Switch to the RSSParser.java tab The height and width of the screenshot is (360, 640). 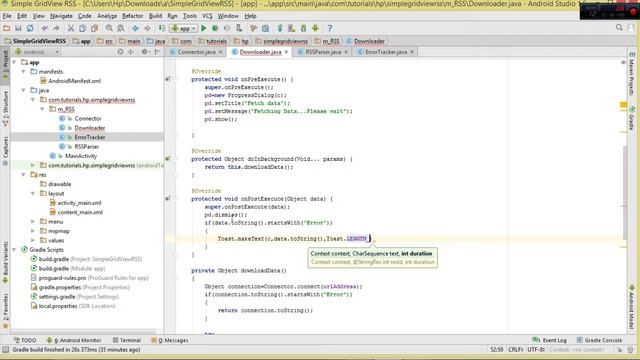point(323,52)
